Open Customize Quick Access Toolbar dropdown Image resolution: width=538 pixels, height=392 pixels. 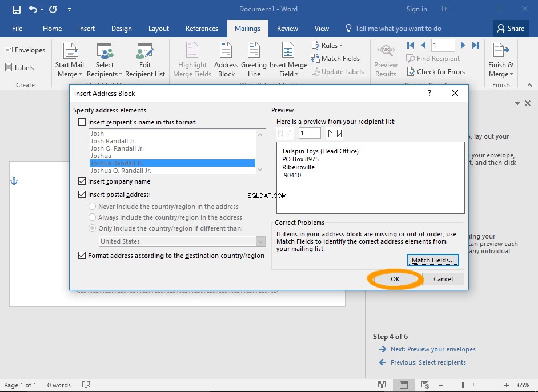pos(69,10)
